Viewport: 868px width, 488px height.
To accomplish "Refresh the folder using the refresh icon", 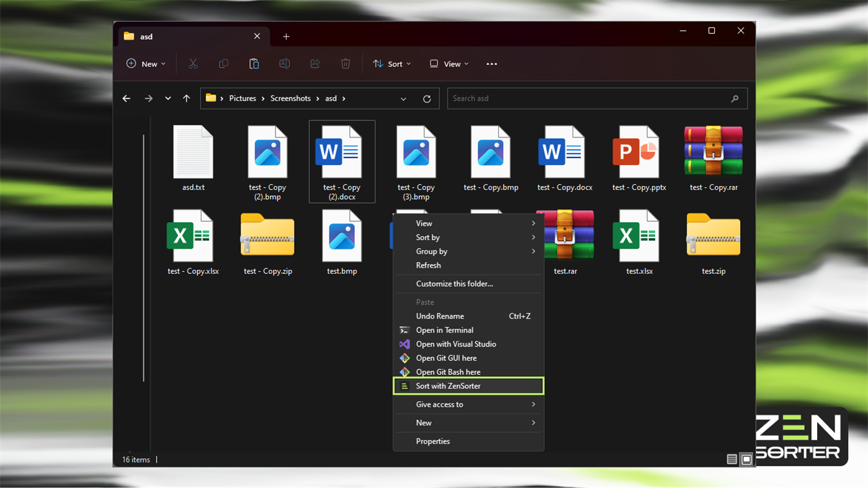I will 426,98.
